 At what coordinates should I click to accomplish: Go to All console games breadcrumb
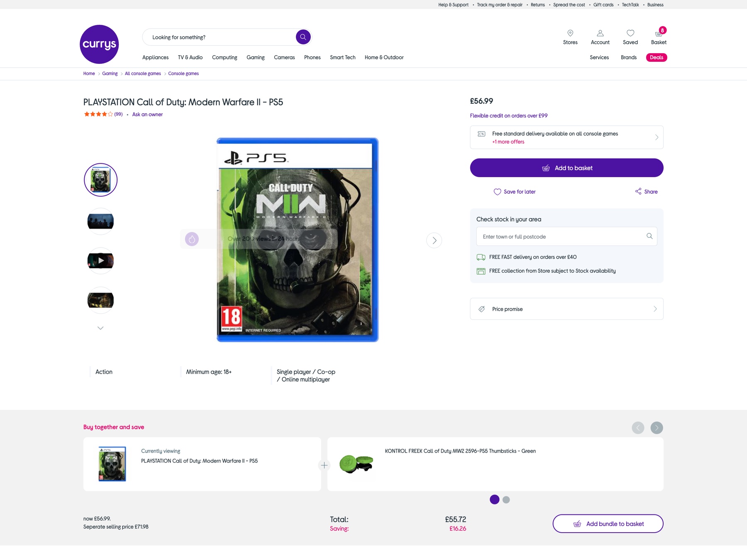click(x=143, y=73)
